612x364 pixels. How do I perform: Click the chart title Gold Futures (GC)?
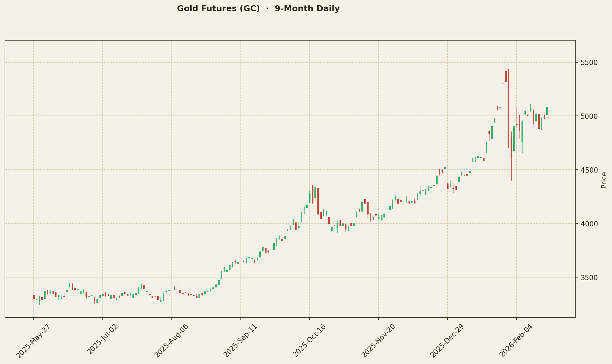coord(219,8)
